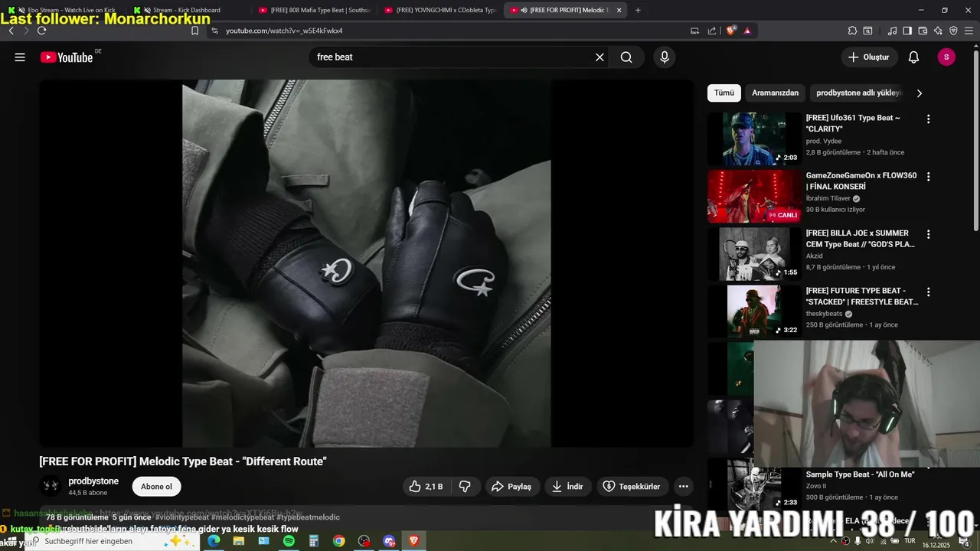
Task: Open options for Ufo361 Type Beat video
Action: click(x=929, y=119)
